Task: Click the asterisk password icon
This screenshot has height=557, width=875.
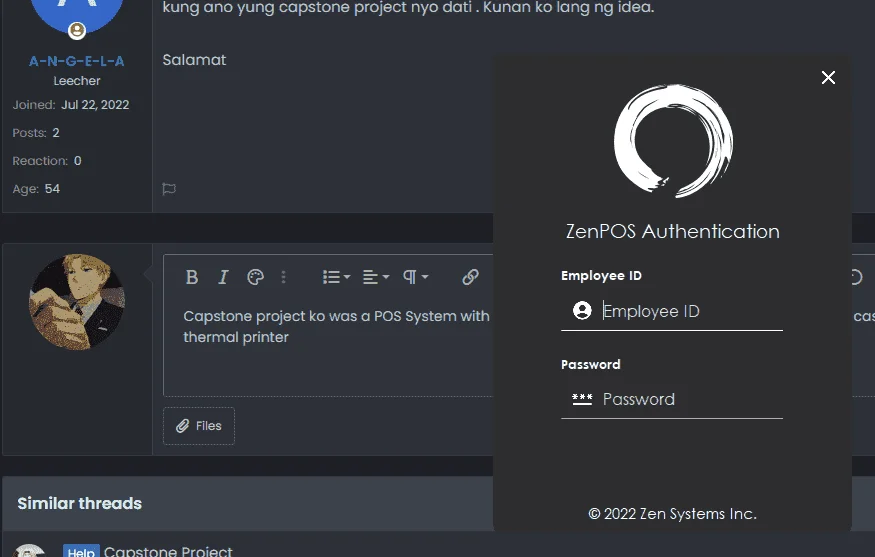Action: [x=582, y=399]
